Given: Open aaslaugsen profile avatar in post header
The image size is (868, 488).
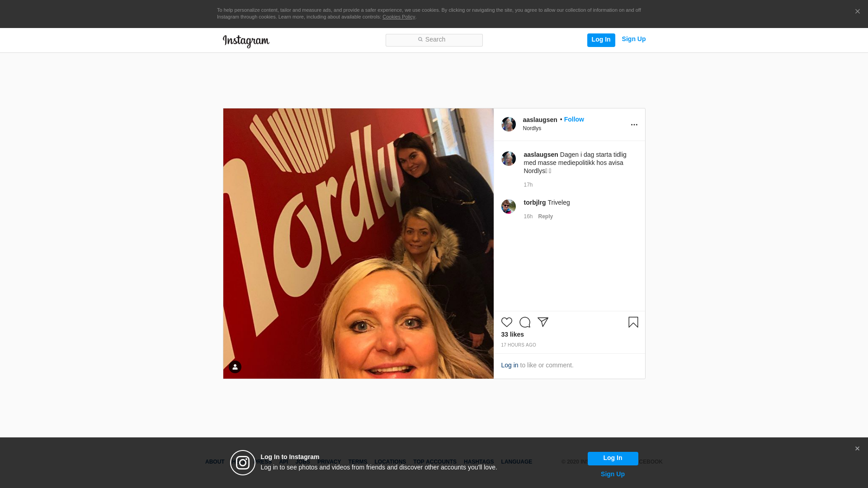Looking at the screenshot, I should point(509,124).
